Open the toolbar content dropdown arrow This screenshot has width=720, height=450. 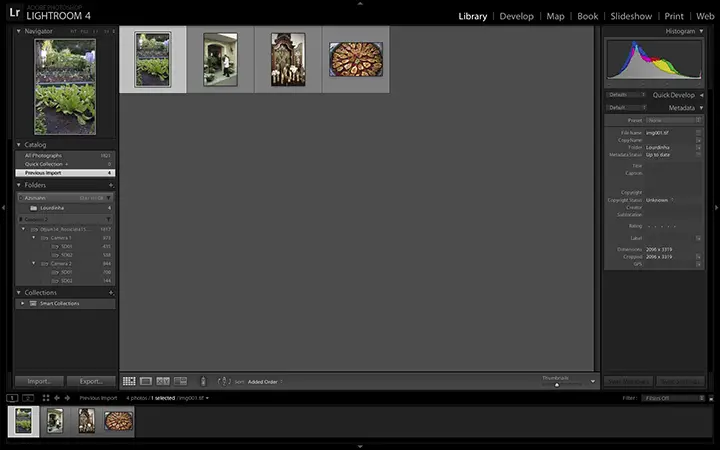tap(593, 382)
